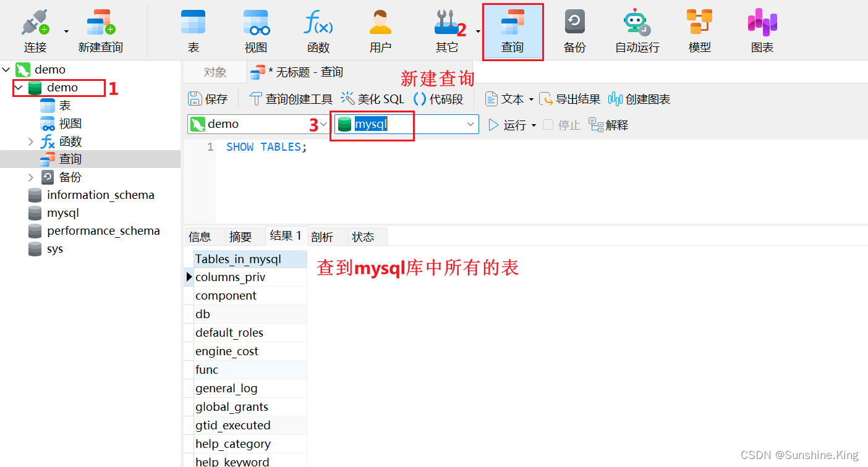
Task: Select 表 under the demo database
Action: pos(65,106)
